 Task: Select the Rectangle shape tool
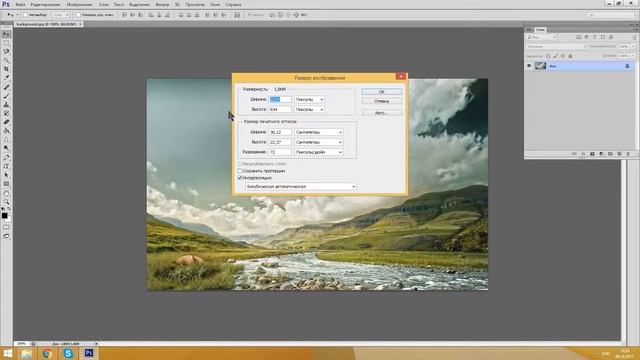[x=6, y=184]
